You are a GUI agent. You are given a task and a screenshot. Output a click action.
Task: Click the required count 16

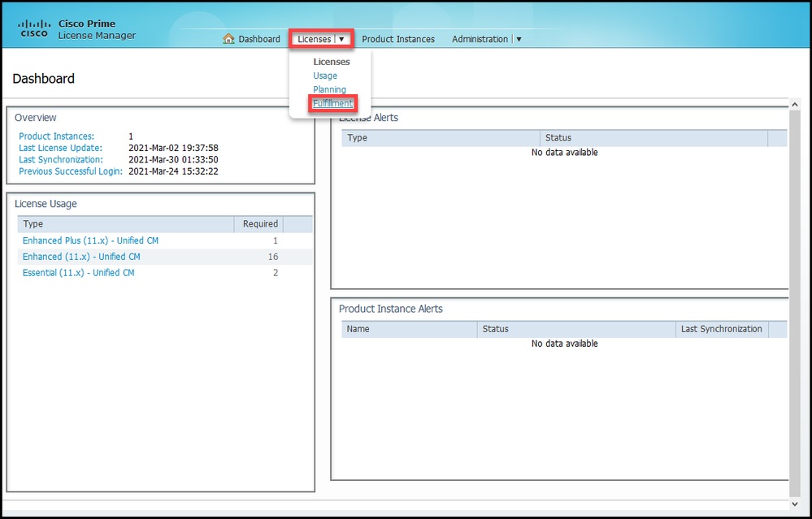click(273, 257)
